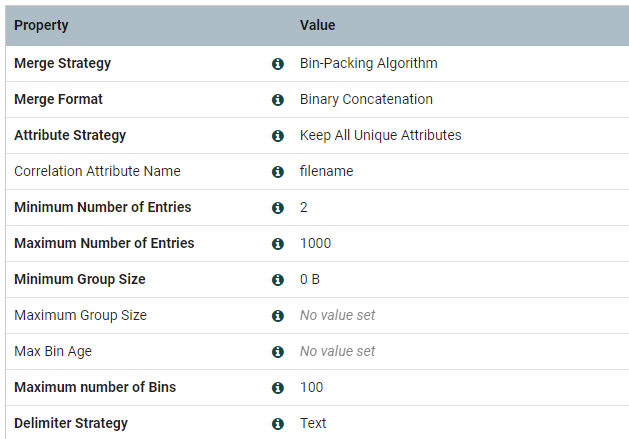Click the Property column header
The image size is (629, 439).
41,25
